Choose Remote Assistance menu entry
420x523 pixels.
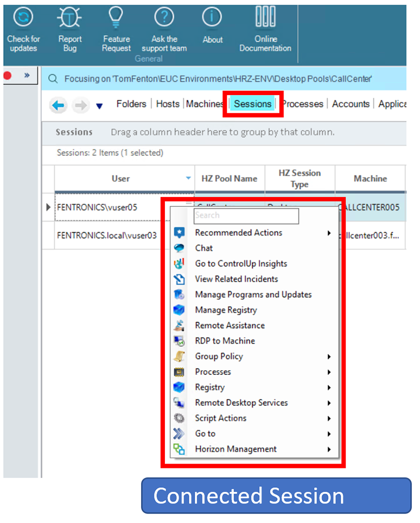[230, 325]
